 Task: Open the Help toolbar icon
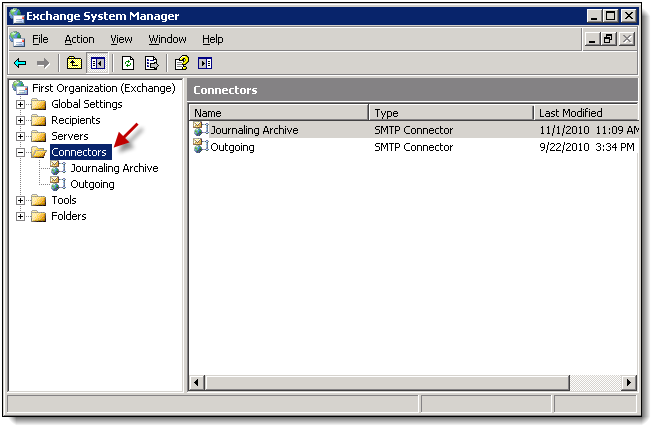[x=182, y=63]
